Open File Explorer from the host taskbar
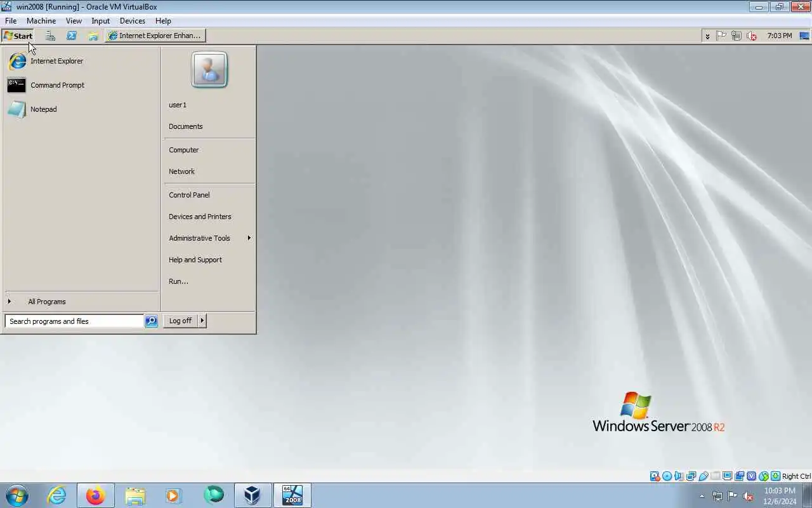 coord(135,495)
